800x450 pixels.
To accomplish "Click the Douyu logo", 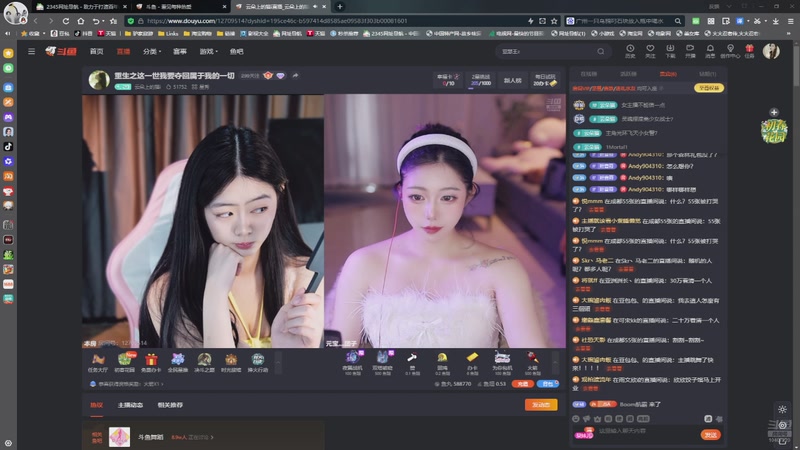I will [61, 51].
